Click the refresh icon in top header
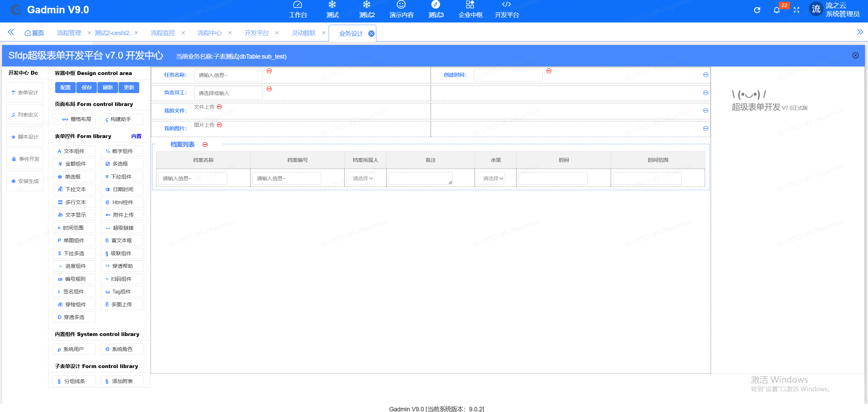Image resolution: width=868 pixels, height=412 pixels. (757, 10)
